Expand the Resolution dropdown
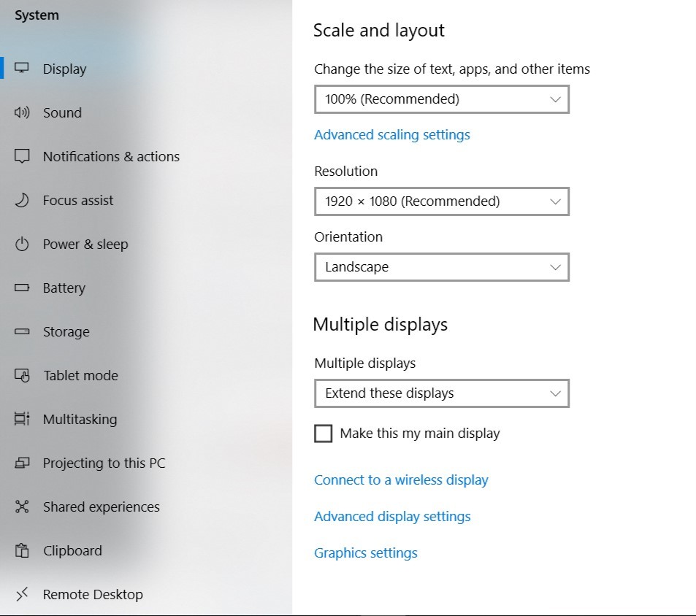Image resolution: width=696 pixels, height=616 pixels. coord(441,201)
